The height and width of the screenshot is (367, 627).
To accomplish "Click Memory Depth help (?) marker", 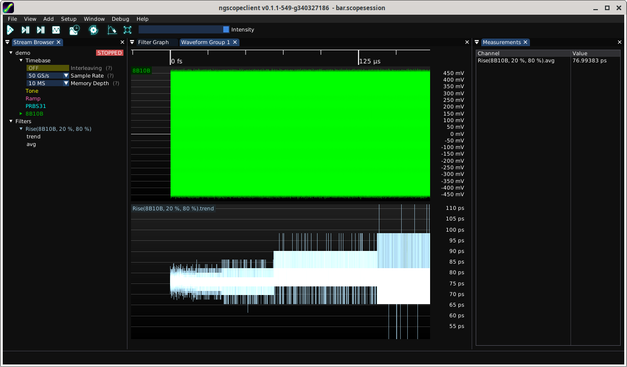I will click(116, 83).
